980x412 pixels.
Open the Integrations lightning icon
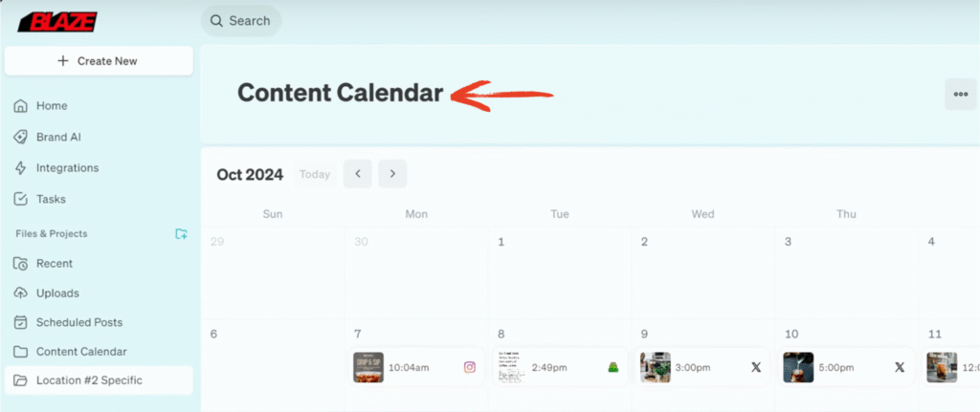pyautogui.click(x=21, y=168)
